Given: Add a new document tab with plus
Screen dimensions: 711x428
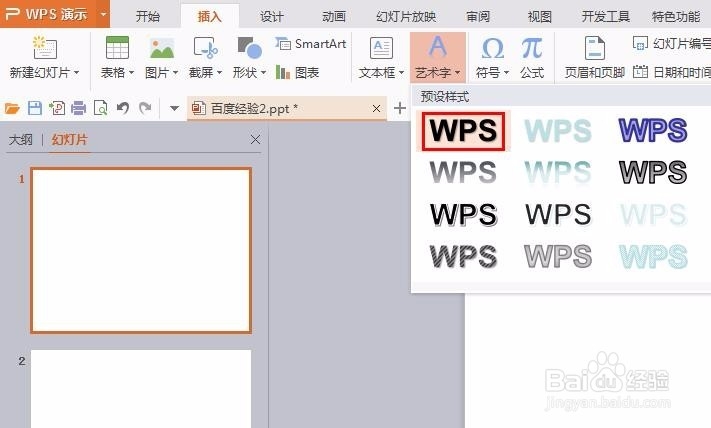Looking at the screenshot, I should coord(399,108).
